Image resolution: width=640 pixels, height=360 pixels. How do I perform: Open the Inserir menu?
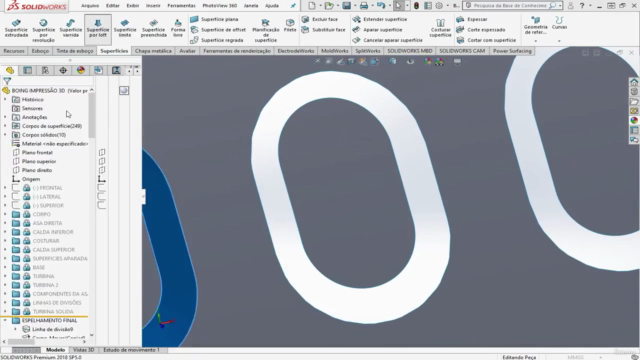[x=153, y=6]
